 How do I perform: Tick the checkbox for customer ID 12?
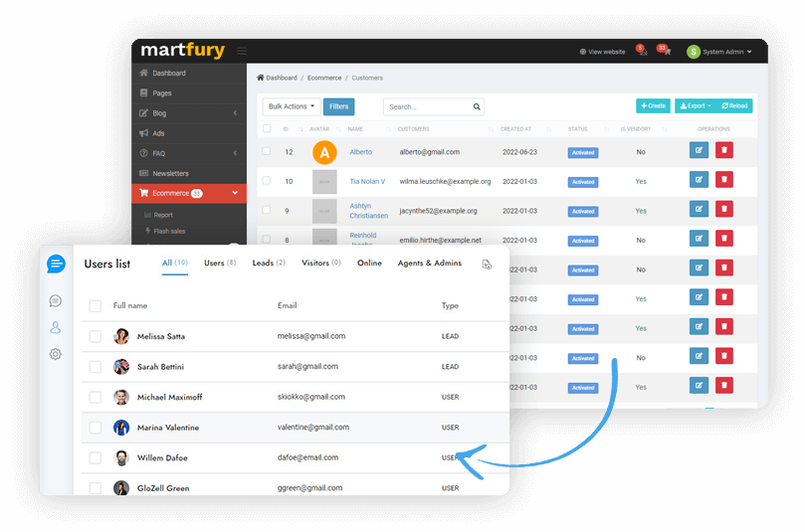[266, 151]
